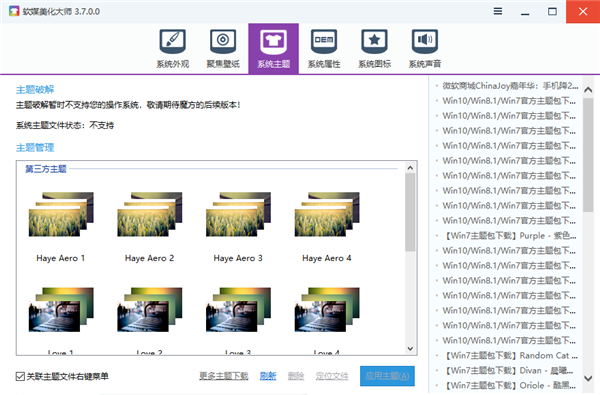
Task: Click the app logo in title bar
Action: 14,11
